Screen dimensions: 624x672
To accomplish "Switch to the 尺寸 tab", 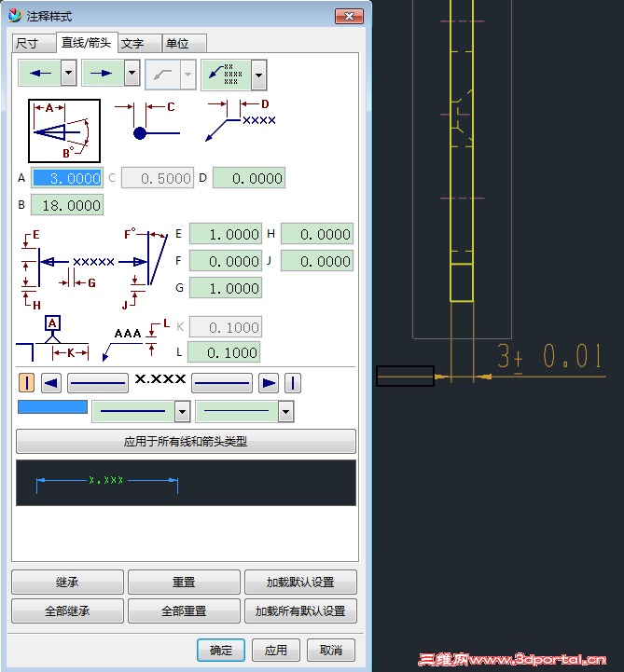I will (x=34, y=43).
